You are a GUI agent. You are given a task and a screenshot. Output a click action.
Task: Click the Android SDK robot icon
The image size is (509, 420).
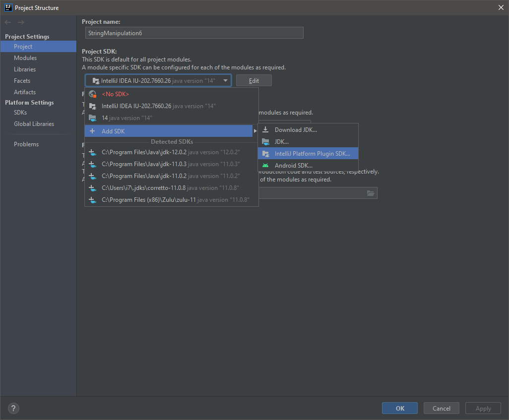pos(265,165)
